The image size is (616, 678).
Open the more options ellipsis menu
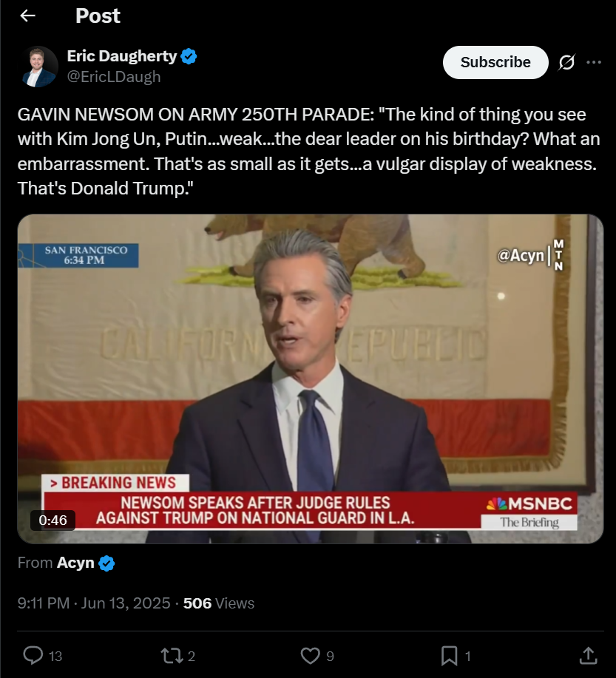[x=594, y=62]
